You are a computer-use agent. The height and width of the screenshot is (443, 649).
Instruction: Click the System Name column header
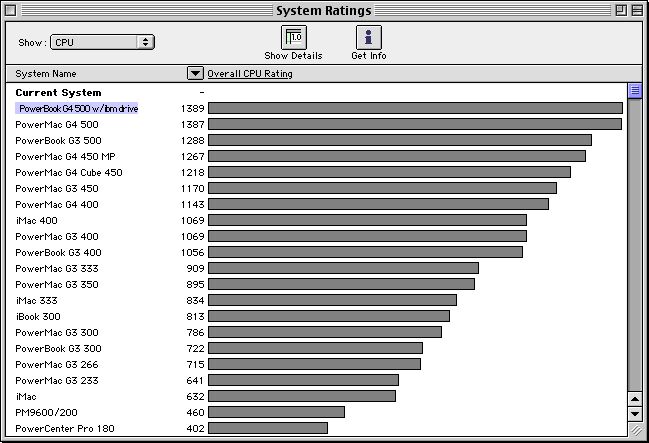point(46,74)
